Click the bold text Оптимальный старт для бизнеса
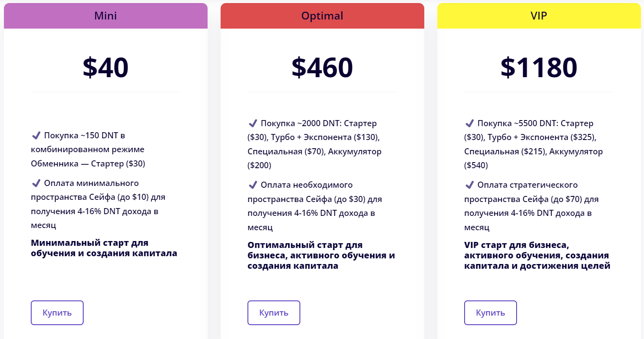 click(x=321, y=255)
